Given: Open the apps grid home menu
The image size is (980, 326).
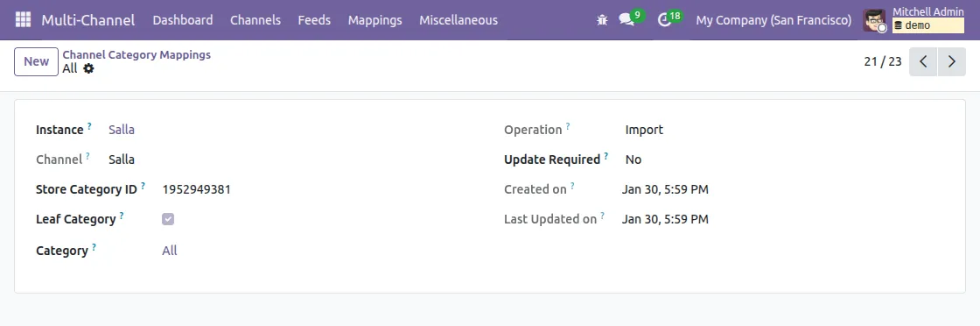Looking at the screenshot, I should point(23,20).
